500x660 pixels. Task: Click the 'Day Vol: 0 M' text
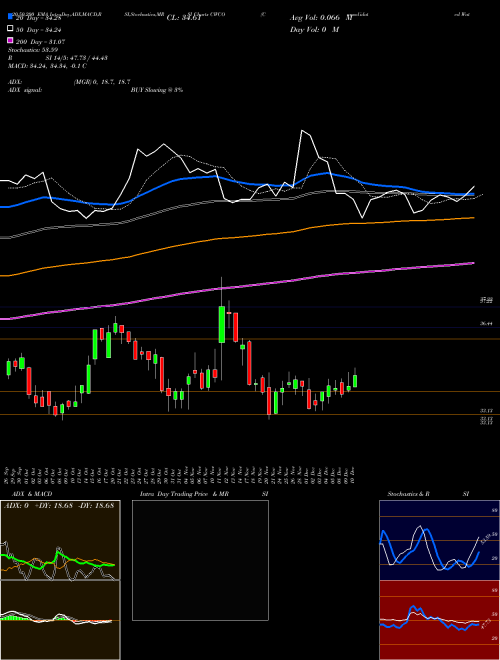click(314, 29)
